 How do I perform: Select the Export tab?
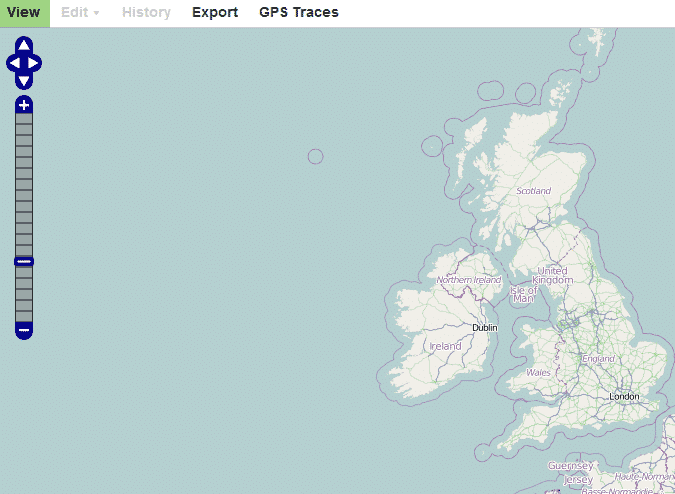click(x=215, y=13)
